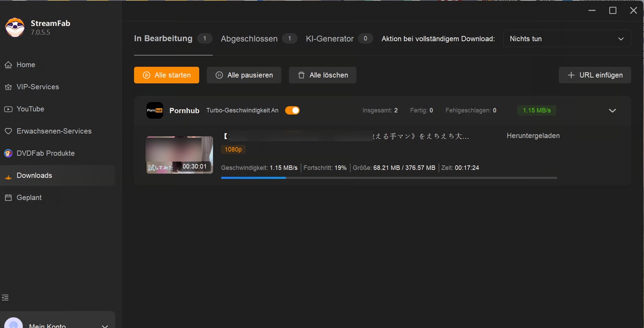
Task: Click the StreamFab sloth logo
Action: 15,28
